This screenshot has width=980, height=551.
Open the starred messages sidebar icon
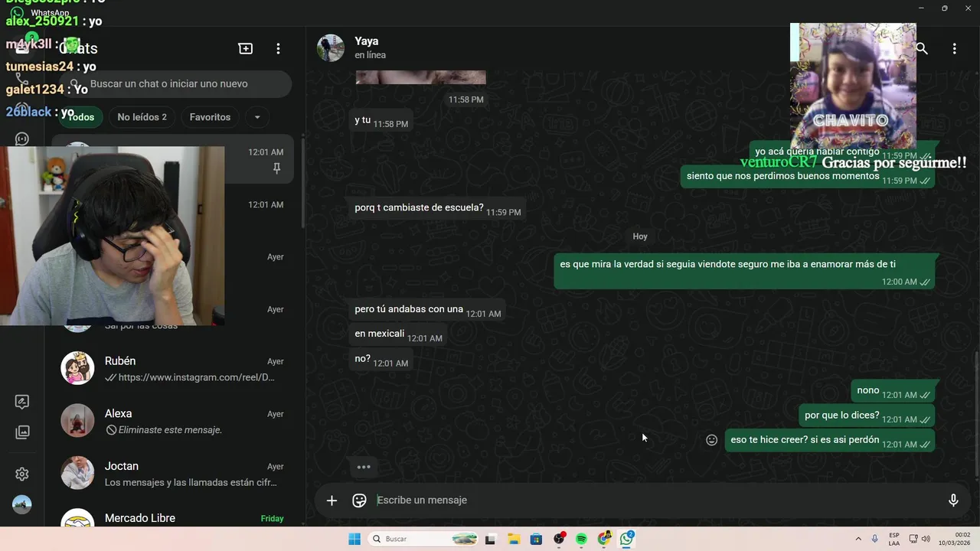coord(22,402)
